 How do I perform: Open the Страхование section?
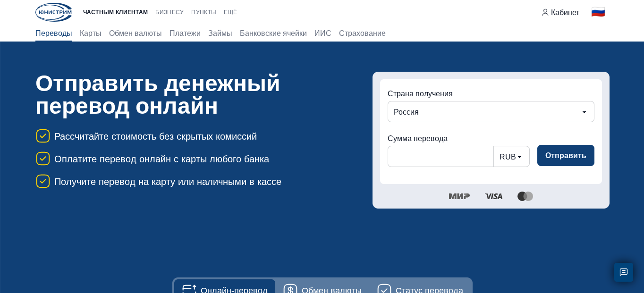coord(362,33)
